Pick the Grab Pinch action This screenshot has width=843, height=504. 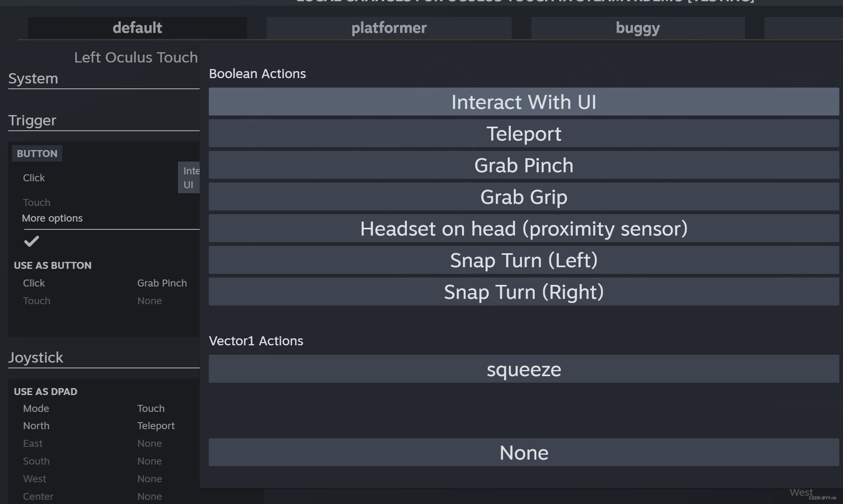point(523,165)
